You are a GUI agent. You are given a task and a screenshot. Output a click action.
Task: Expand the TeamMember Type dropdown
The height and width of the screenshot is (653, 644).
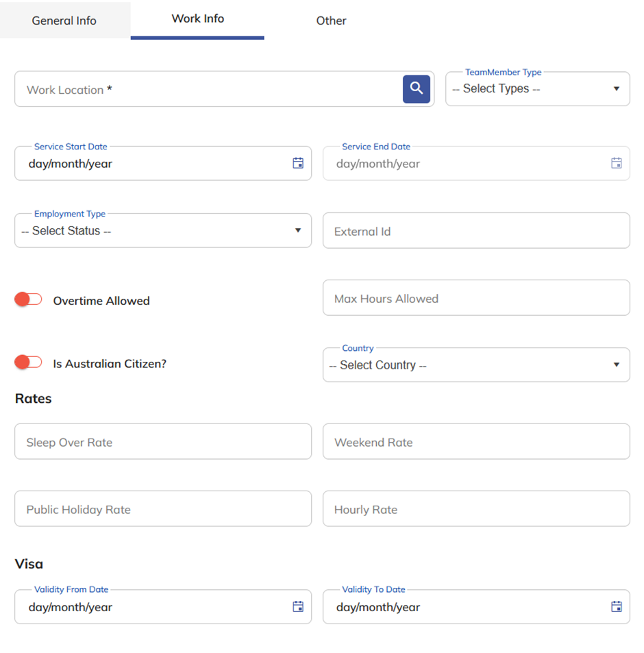click(537, 89)
